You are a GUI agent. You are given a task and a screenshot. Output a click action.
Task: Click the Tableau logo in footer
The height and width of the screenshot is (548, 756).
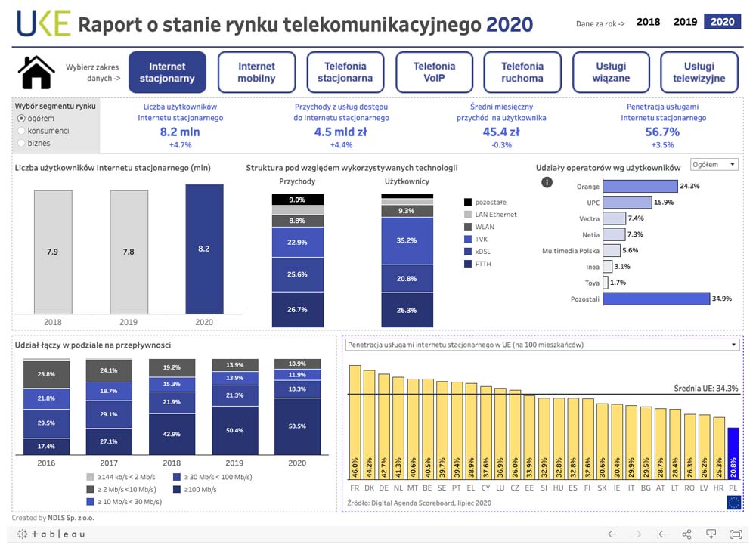tap(51, 534)
